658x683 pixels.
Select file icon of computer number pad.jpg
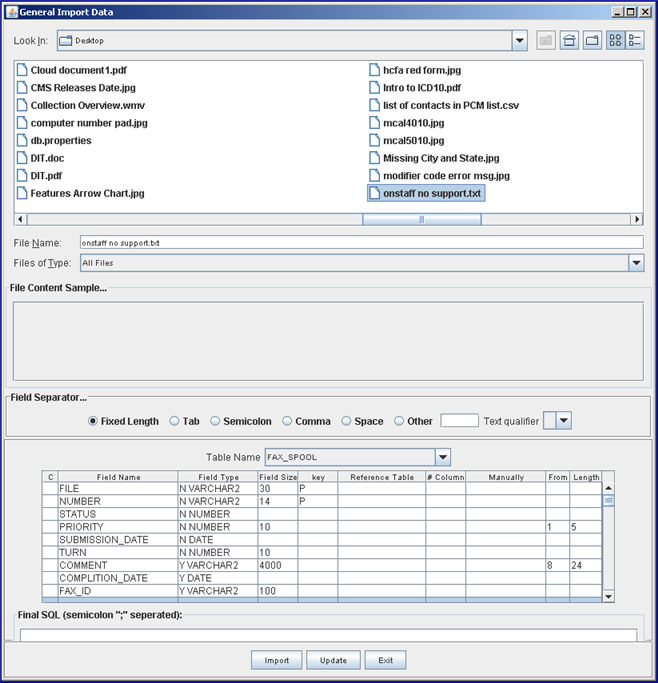[22, 123]
